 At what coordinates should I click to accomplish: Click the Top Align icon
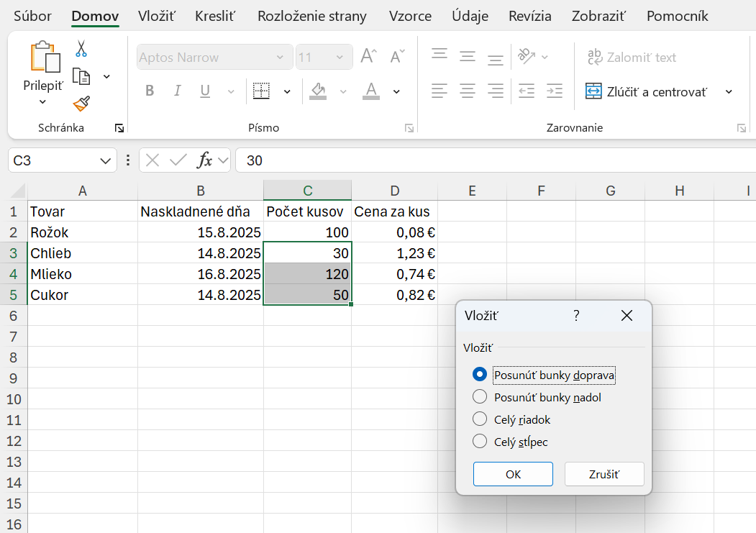(440, 54)
